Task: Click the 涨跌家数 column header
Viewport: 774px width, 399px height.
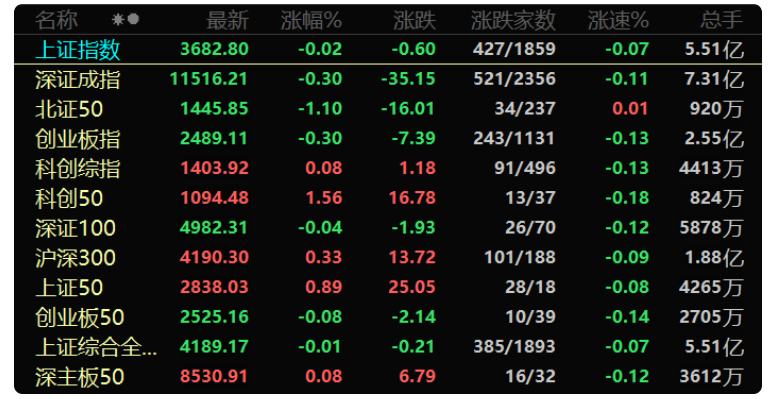Action: click(513, 20)
